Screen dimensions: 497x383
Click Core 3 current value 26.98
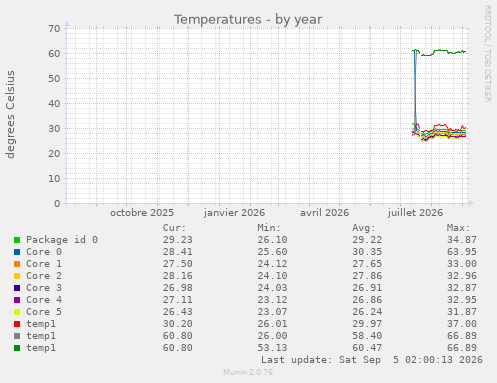[178, 288]
